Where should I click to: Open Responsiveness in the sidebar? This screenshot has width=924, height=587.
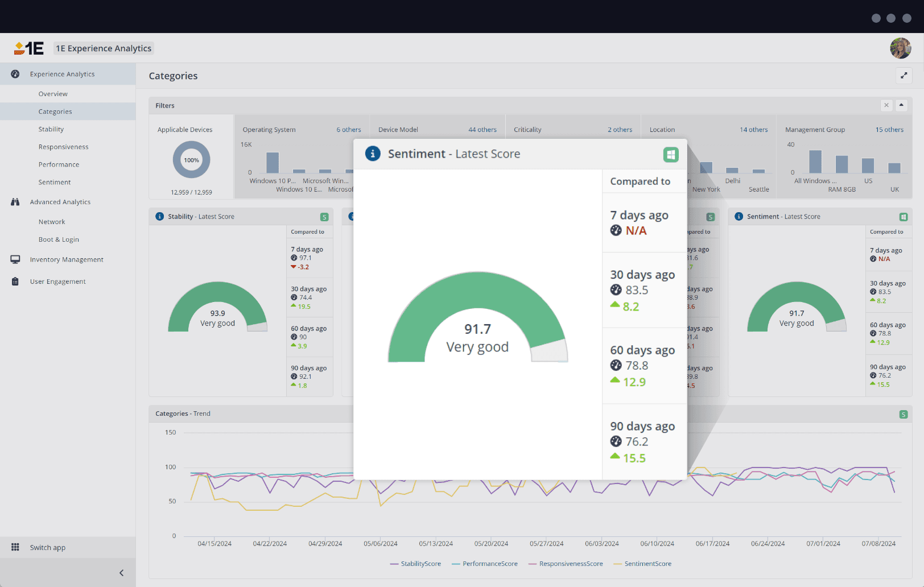[x=64, y=147]
